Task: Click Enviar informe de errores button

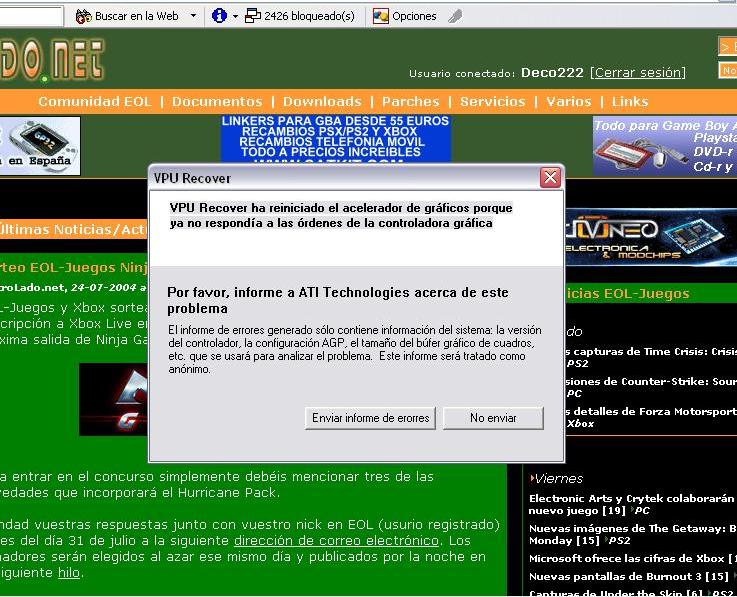Action: coord(370,418)
